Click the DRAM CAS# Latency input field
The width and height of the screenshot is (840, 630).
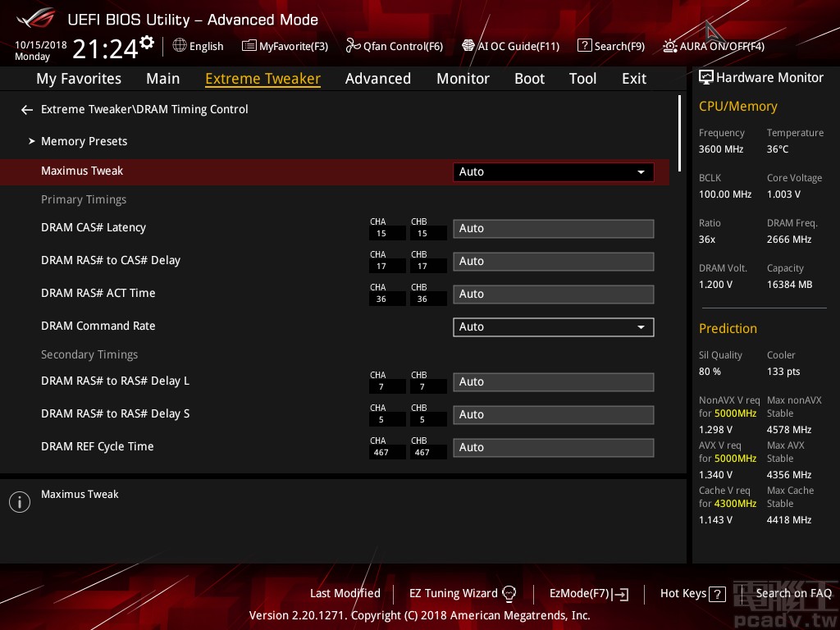point(553,229)
